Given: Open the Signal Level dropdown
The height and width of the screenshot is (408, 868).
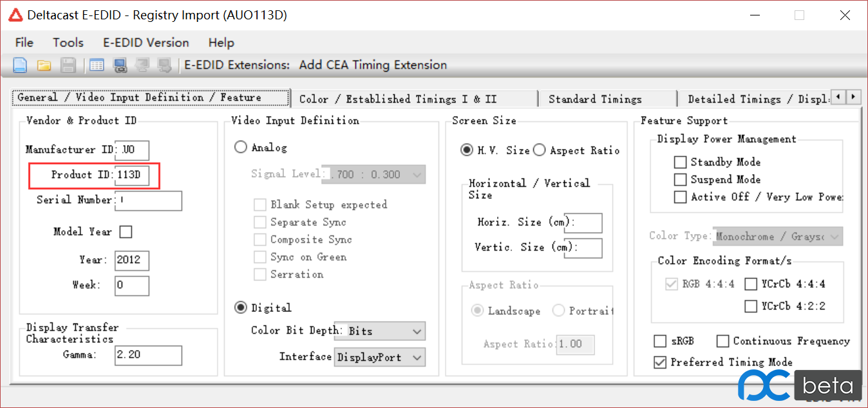Looking at the screenshot, I should point(373,174).
